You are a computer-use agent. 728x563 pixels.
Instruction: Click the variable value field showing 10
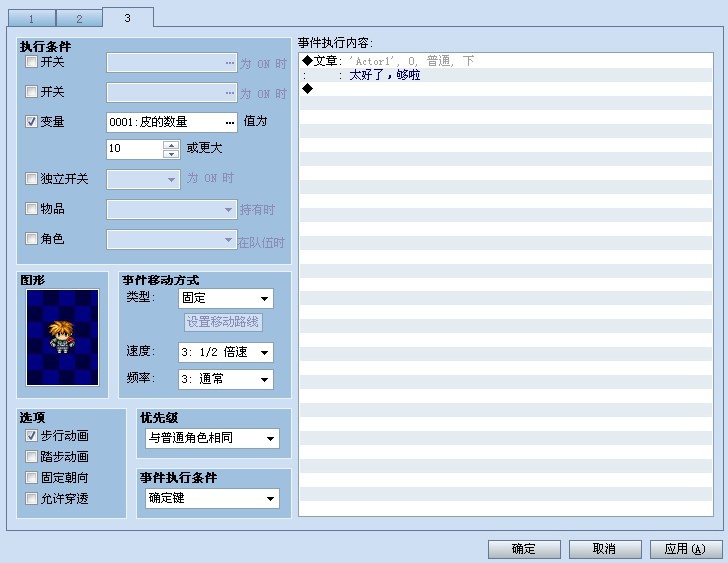coord(135,149)
